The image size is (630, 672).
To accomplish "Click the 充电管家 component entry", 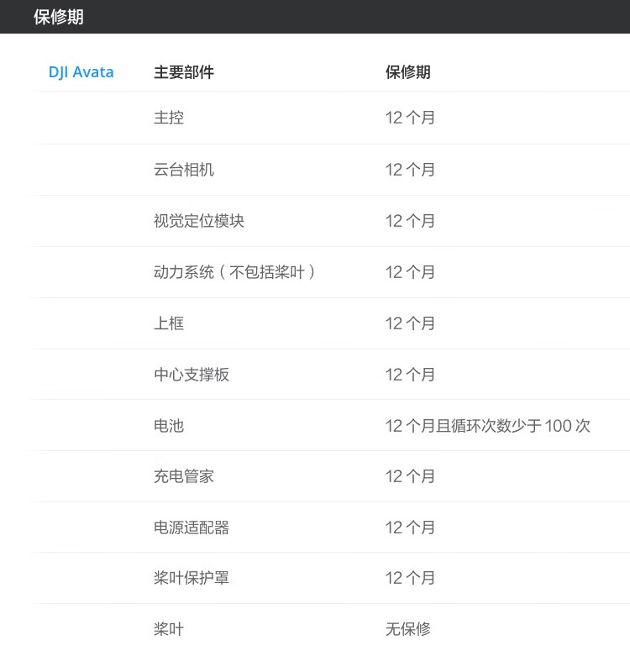I will click(184, 476).
